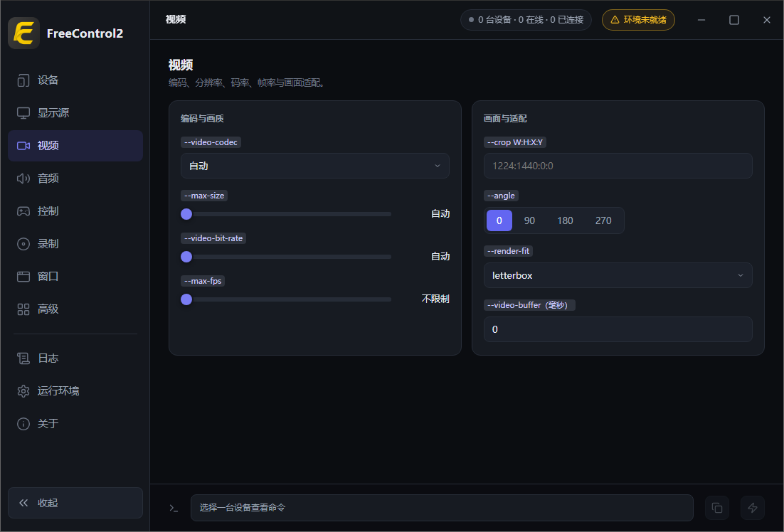Click the --max-size label

(204, 196)
